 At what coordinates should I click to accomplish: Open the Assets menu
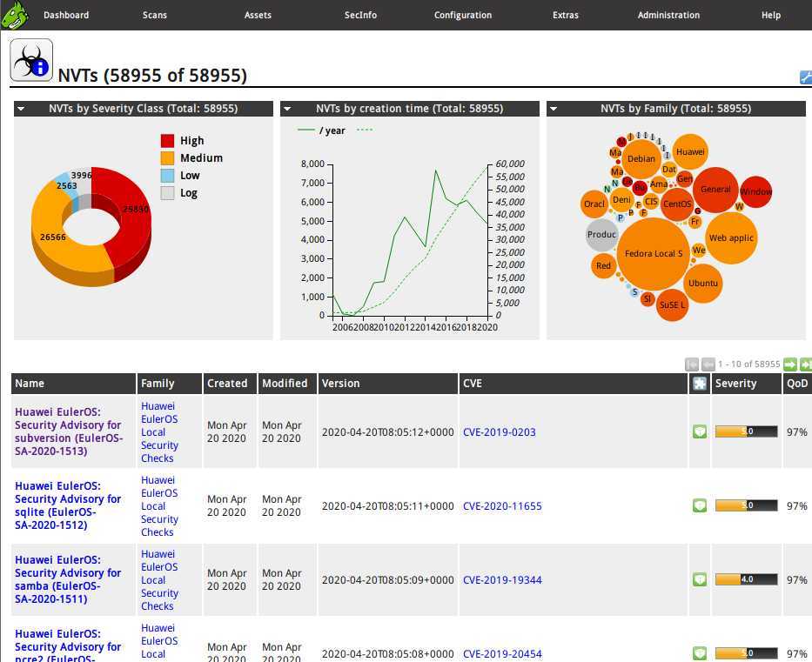[258, 15]
